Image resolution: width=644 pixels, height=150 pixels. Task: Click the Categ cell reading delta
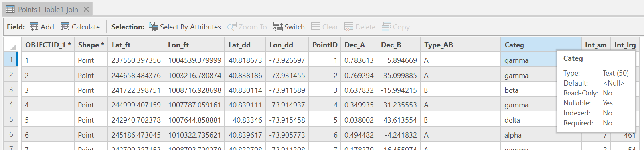[x=512, y=120]
